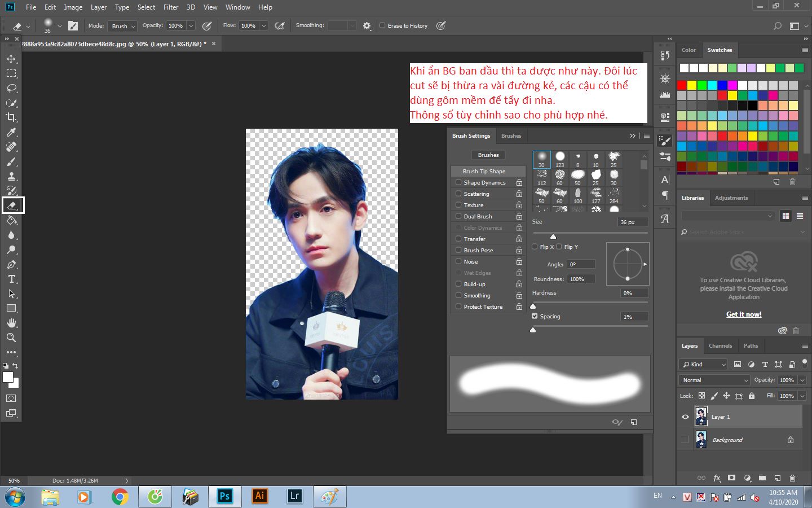Viewport: 812px width, 508px height.
Task: Select the Move tool
Action: click(x=11, y=59)
